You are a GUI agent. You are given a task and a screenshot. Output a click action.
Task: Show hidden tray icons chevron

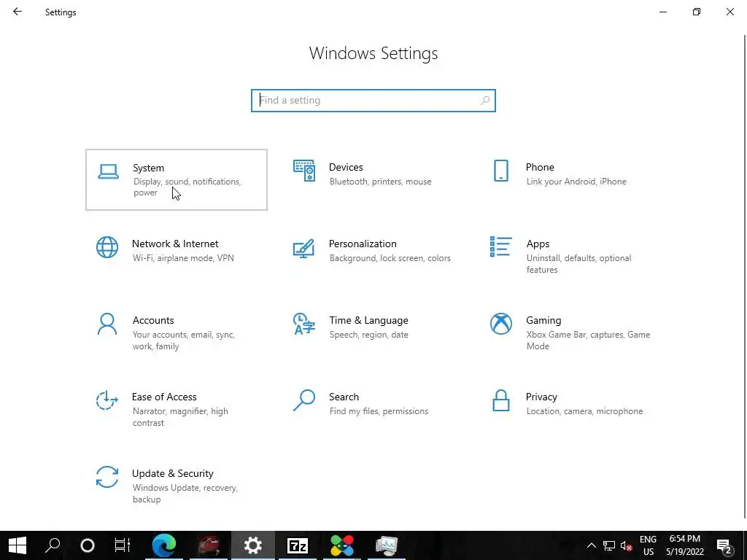point(591,545)
